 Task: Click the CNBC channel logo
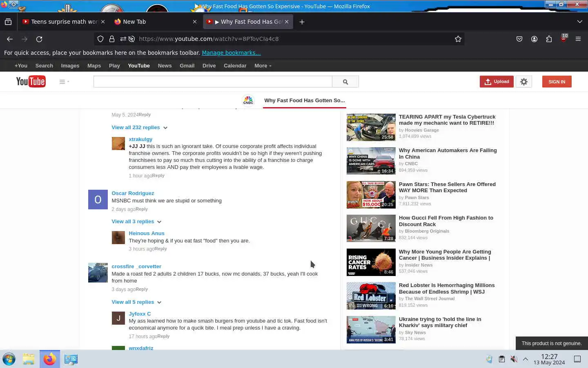pyautogui.click(x=248, y=101)
